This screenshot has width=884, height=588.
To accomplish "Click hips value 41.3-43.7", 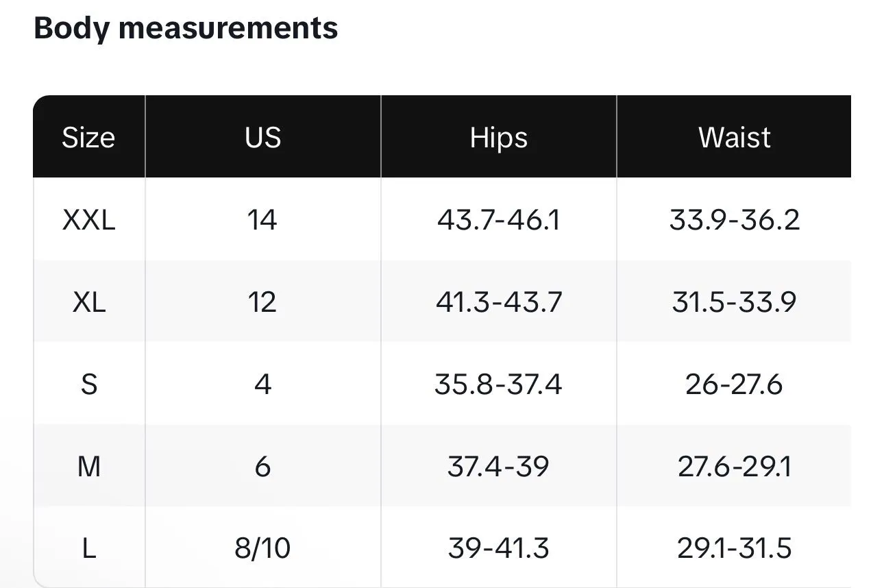I will (499, 302).
